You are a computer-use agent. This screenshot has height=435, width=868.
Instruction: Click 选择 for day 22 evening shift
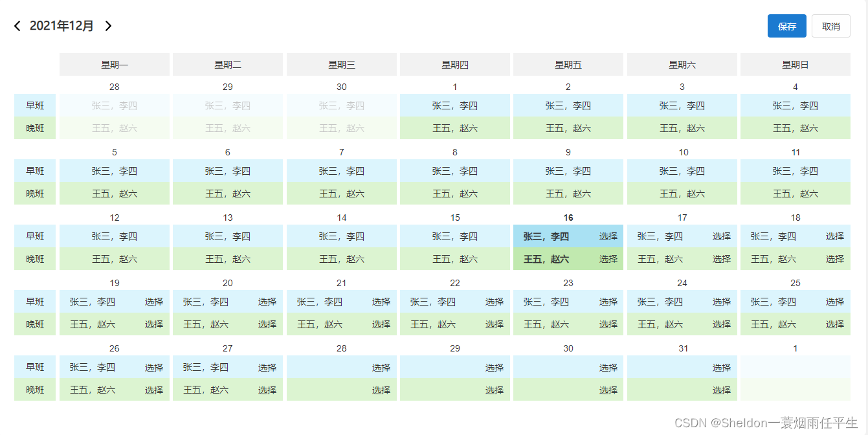495,324
